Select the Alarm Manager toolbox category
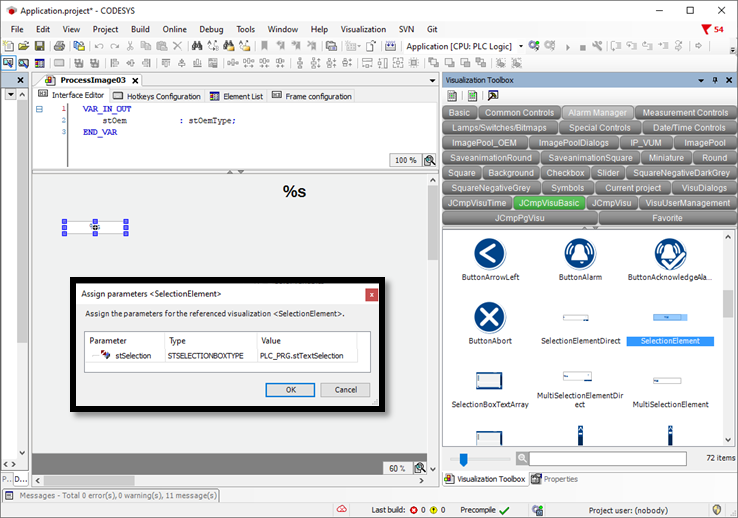The width and height of the screenshot is (738, 518). 596,113
